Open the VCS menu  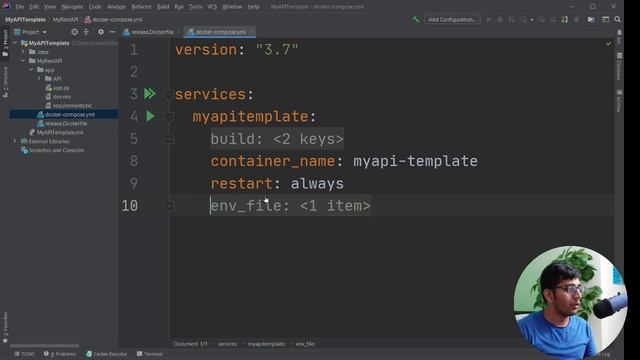[212, 7]
